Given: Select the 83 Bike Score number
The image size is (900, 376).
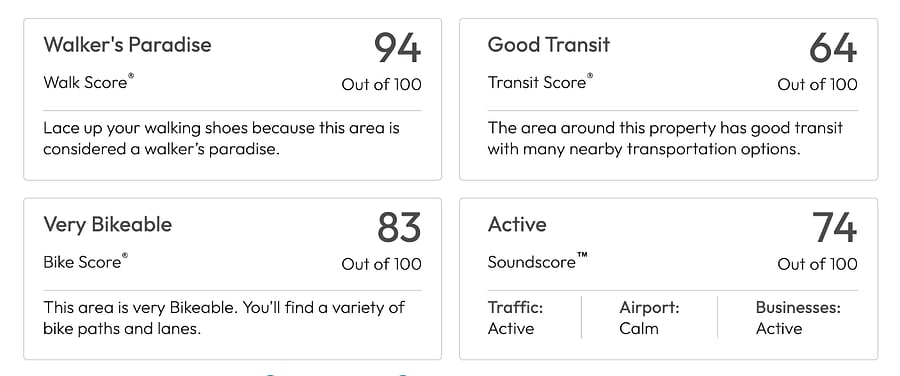Looking at the screenshot, I should pyautogui.click(x=399, y=227).
